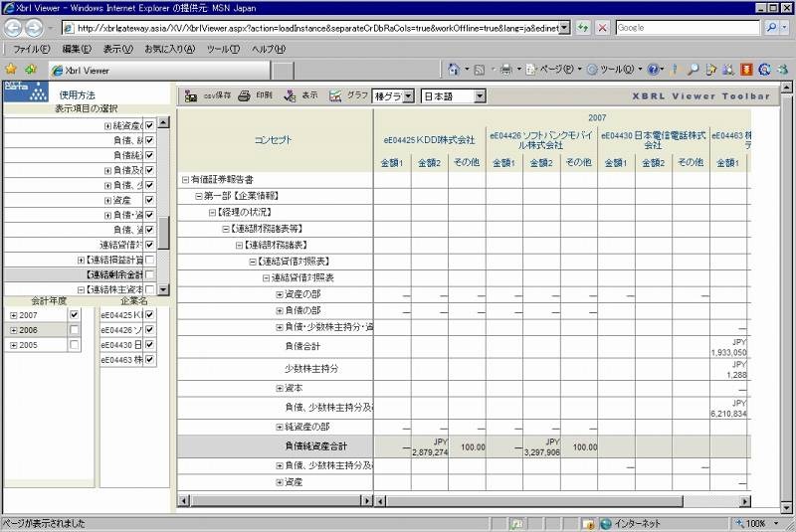This screenshot has height=532, width=796.
Task: Click the blue Help question mark icon
Action: point(654,70)
